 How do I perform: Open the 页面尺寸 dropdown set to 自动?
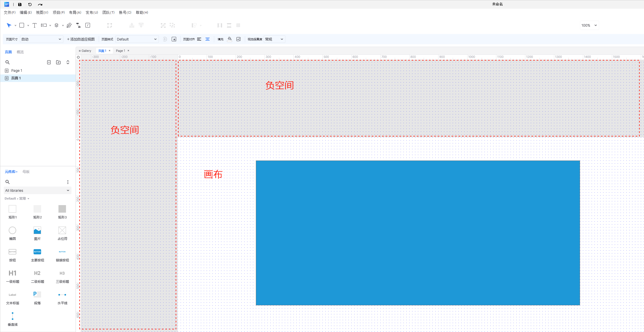coord(41,39)
